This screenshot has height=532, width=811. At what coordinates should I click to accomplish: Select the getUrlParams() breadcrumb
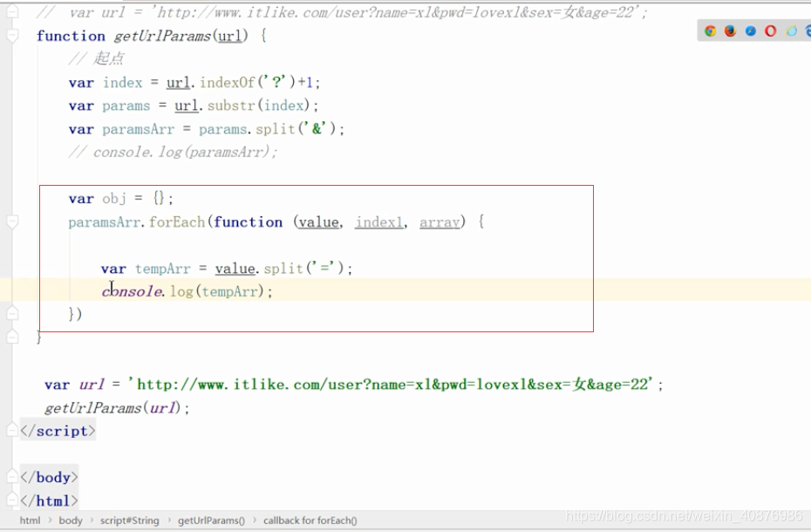212,521
